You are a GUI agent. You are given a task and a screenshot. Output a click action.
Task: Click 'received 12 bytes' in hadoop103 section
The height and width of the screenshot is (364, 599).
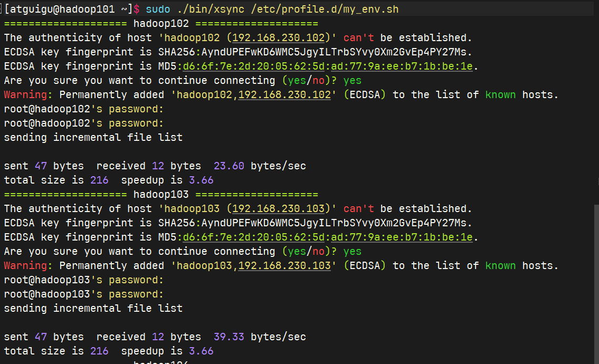[149, 337]
